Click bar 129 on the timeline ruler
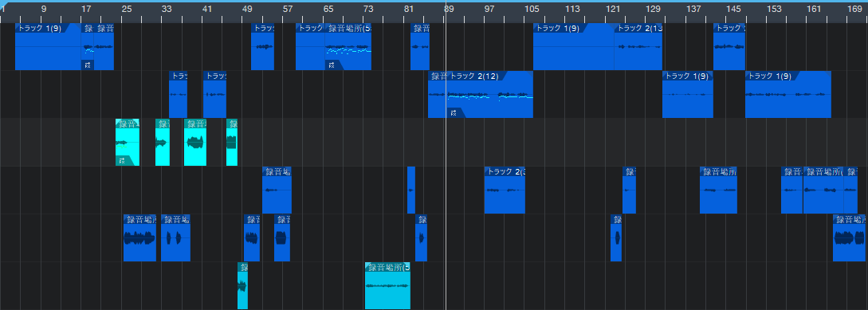Image resolution: width=868 pixels, height=310 pixels. point(654,9)
